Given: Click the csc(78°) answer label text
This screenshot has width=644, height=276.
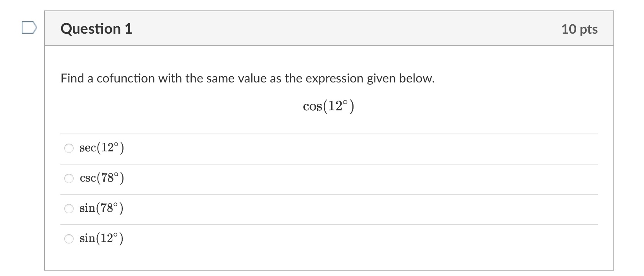Looking at the screenshot, I should coord(102,178).
